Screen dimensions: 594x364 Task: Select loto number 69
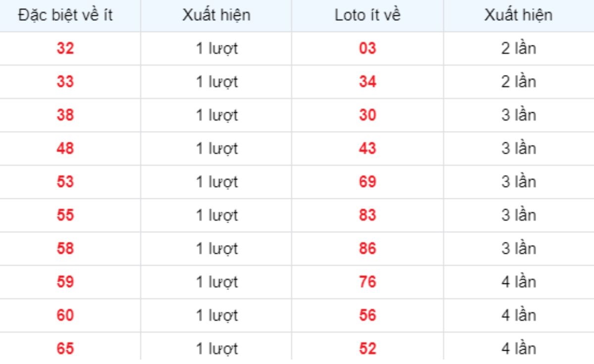click(x=368, y=182)
